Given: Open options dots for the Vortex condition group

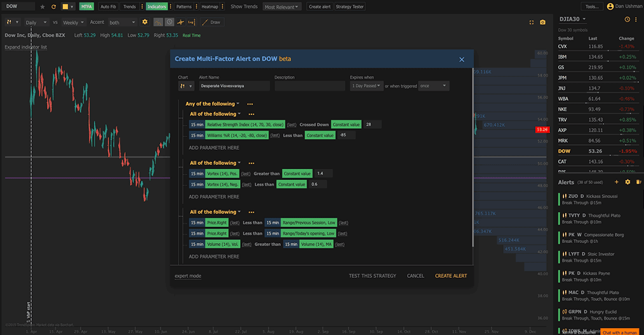Looking at the screenshot, I should pyautogui.click(x=252, y=164).
